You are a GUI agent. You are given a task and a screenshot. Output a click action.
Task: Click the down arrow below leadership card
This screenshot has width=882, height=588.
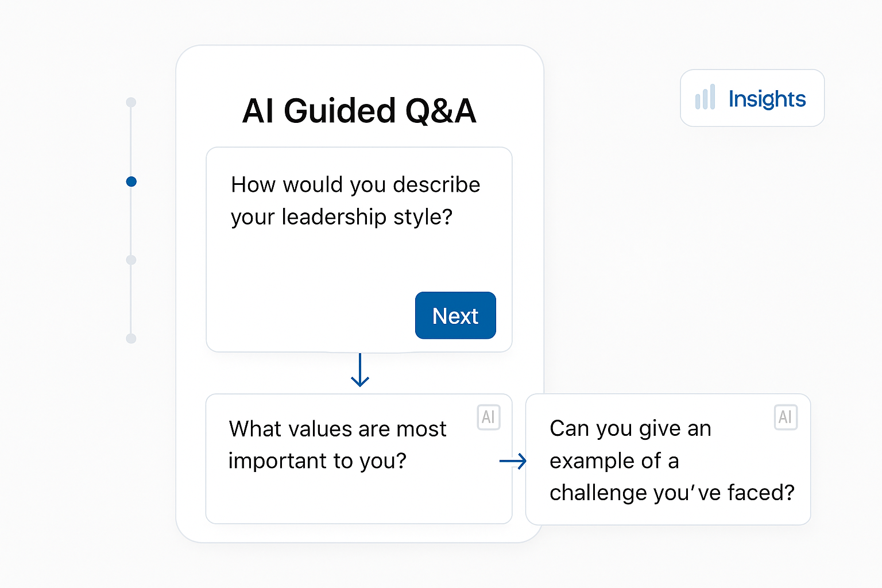[360, 370]
